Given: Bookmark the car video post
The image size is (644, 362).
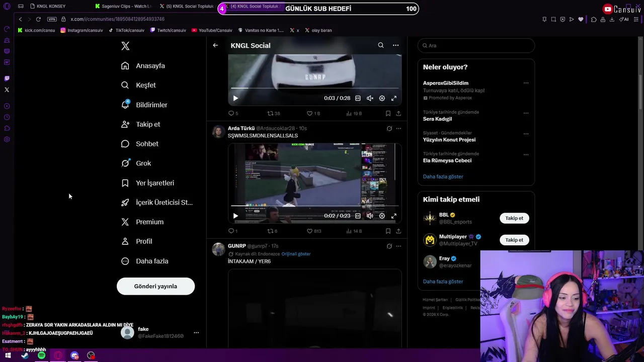Looking at the screenshot, I should 388,114.
